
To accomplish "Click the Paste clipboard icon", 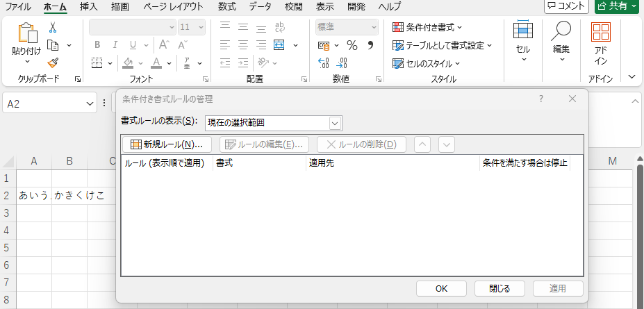I will pyautogui.click(x=26, y=33).
